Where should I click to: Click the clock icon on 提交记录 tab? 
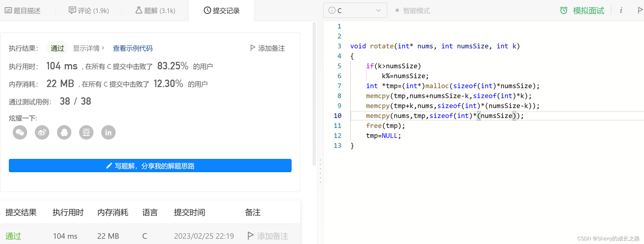[207, 10]
